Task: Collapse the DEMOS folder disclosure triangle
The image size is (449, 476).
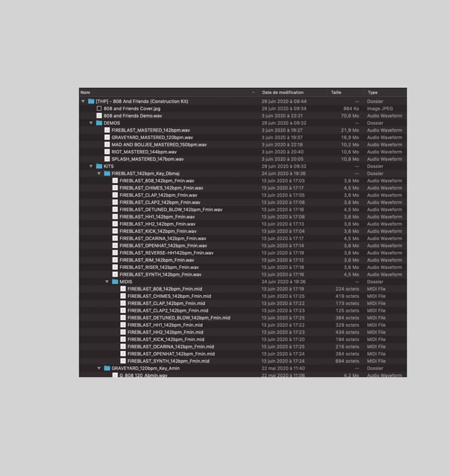Action: point(91,123)
